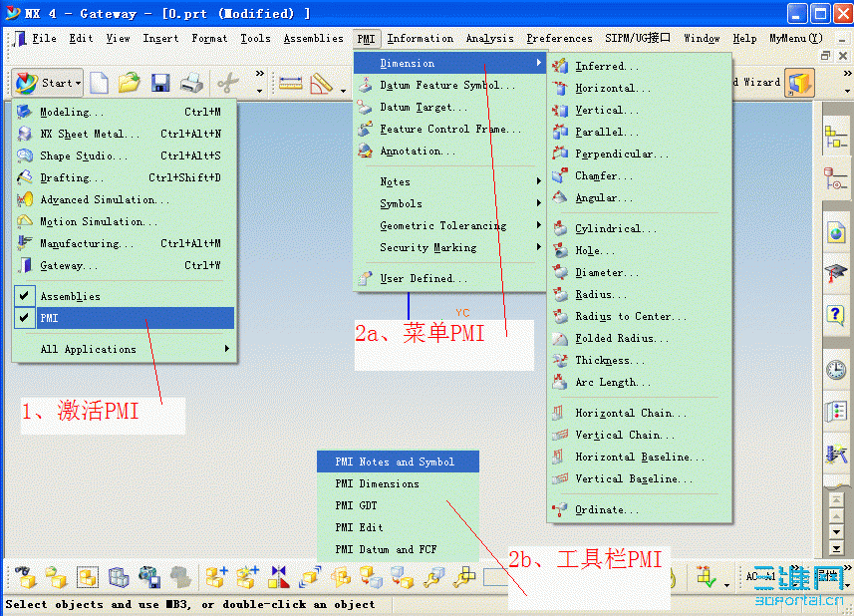
Task: Toggle PMI Datum and FCF toolbar
Action: [x=399, y=549]
